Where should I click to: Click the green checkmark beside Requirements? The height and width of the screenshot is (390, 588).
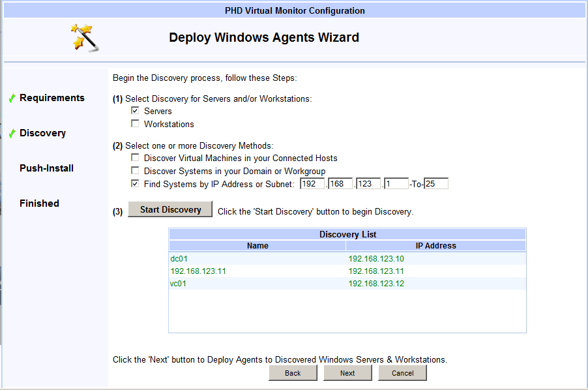click(12, 98)
